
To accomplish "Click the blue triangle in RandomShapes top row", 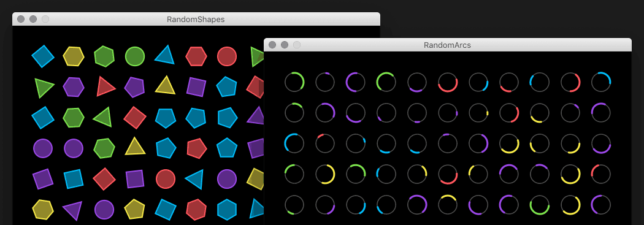I will (x=165, y=55).
